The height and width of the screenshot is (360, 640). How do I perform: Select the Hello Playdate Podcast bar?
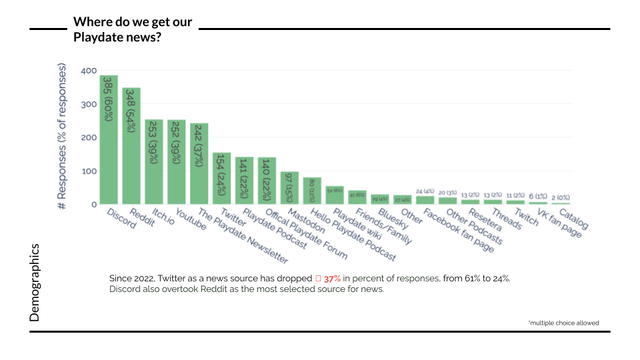[x=312, y=191]
